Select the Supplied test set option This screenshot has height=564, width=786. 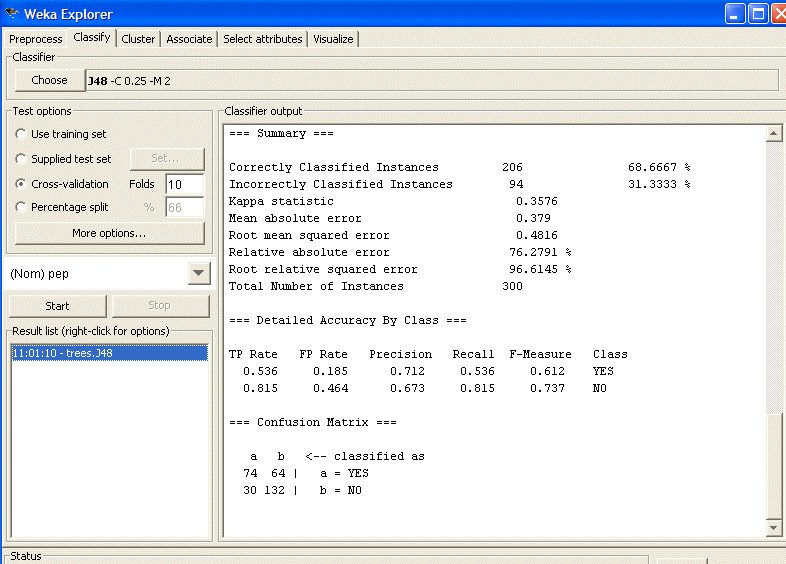tap(21, 159)
